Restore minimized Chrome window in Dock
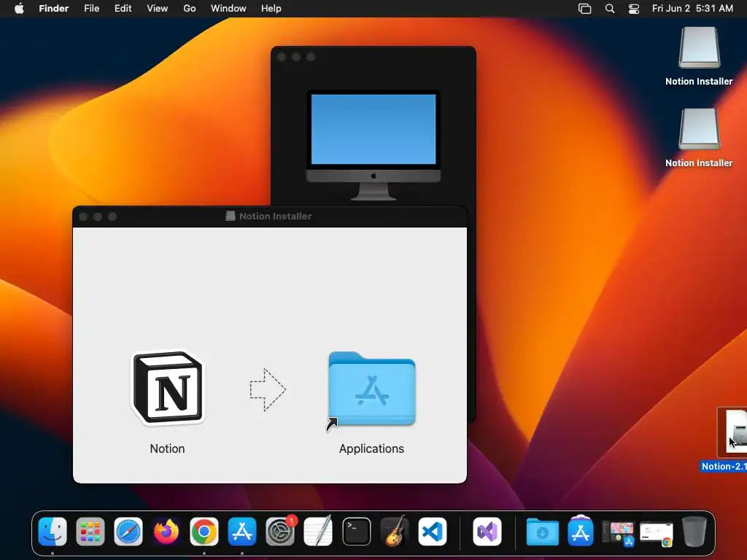 tap(657, 534)
